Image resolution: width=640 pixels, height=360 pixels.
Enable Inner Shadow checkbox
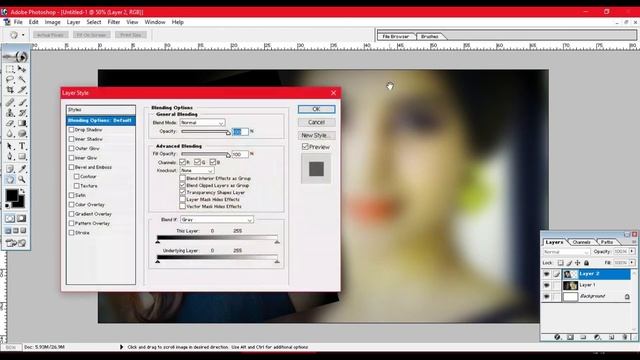pyautogui.click(x=71, y=139)
